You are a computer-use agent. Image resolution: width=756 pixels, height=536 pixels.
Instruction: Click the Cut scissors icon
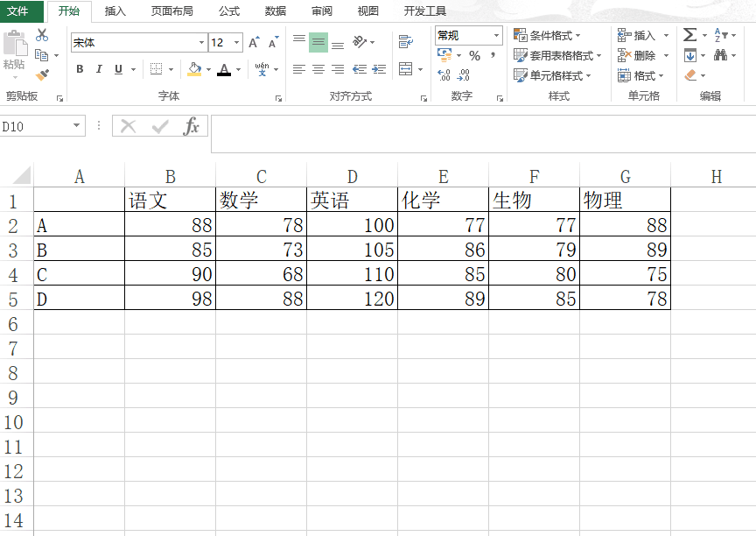coord(42,35)
